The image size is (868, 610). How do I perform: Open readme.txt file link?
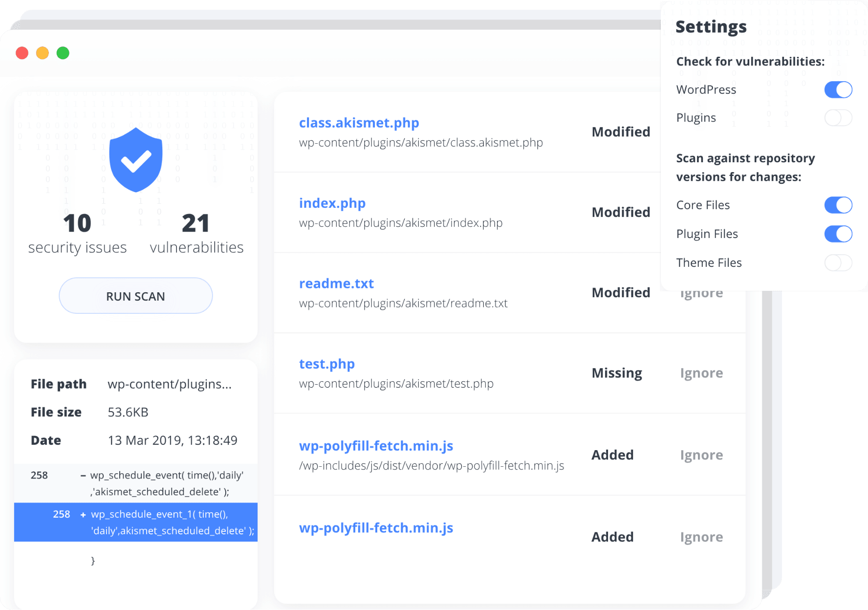[336, 283]
